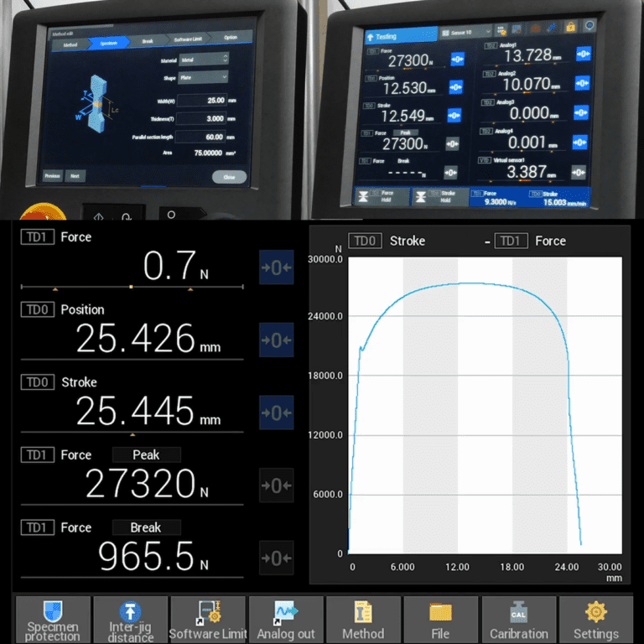
Task: Click the Previous button in Method edit
Action: coord(53,176)
